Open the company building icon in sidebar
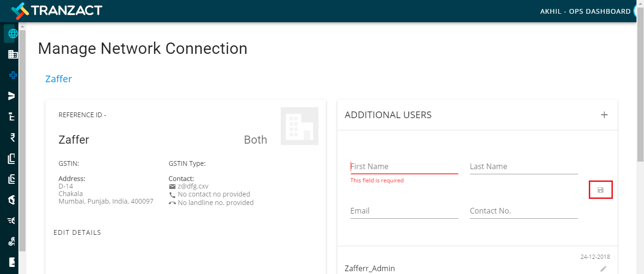644x274 pixels. pos(13,54)
